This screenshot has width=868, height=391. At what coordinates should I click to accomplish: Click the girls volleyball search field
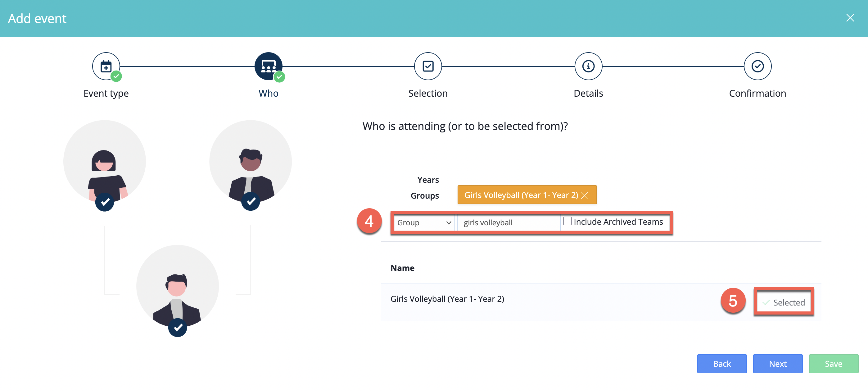tap(509, 223)
